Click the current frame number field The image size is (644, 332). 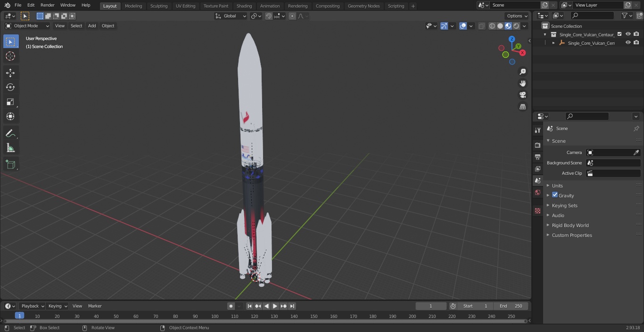click(431, 306)
